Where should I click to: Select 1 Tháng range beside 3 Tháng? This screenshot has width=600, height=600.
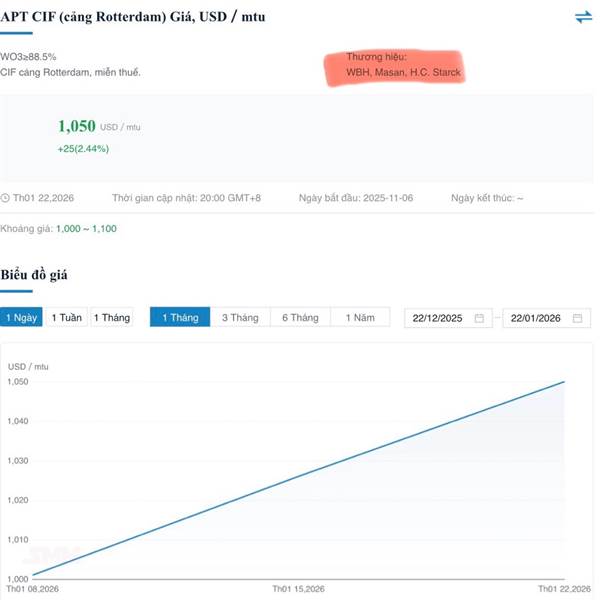tap(180, 318)
